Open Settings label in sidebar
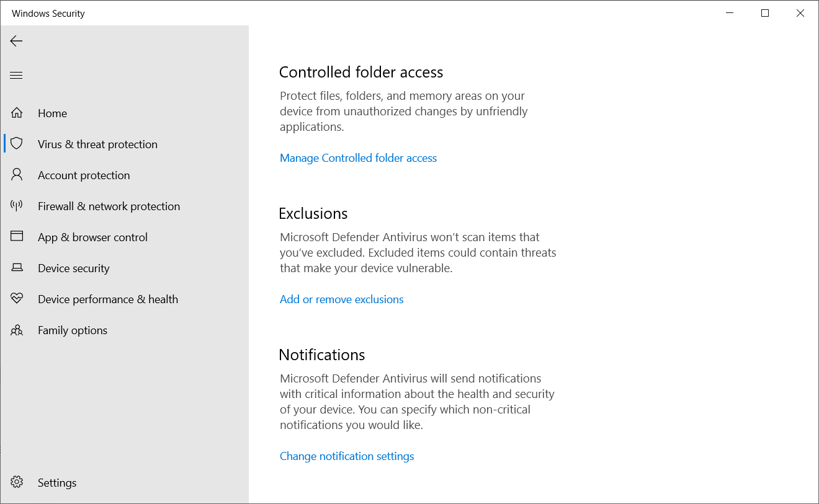The image size is (819, 504). coord(57,483)
